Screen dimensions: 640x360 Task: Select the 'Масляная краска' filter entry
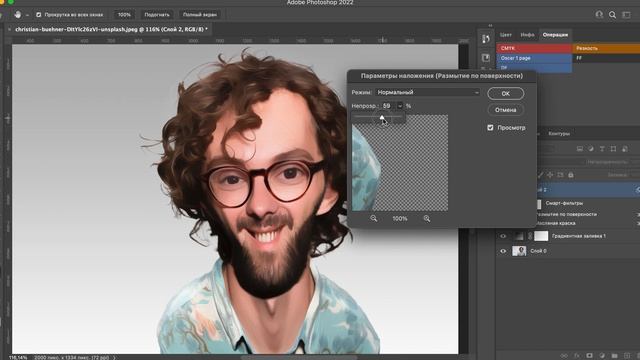[x=557, y=223]
